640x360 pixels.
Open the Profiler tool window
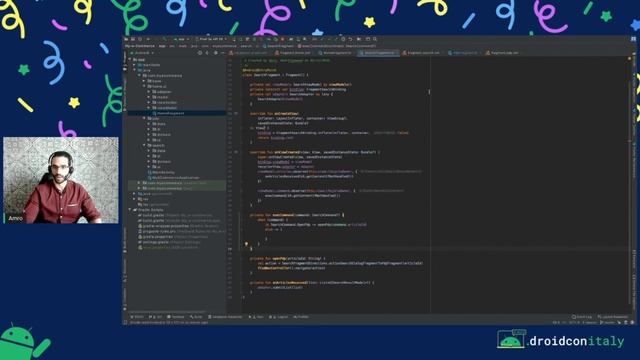(x=301, y=317)
